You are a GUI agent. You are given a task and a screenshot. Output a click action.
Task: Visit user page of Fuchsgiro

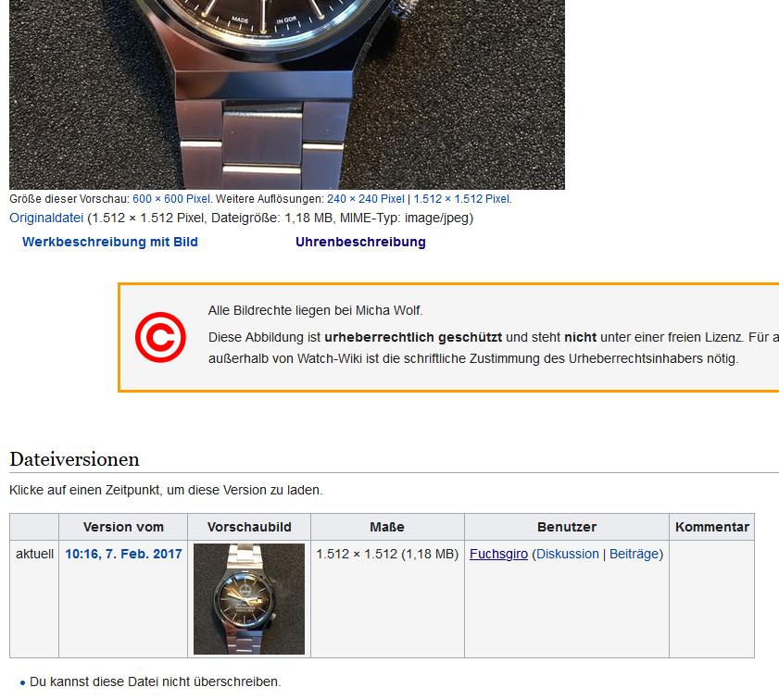point(498,554)
